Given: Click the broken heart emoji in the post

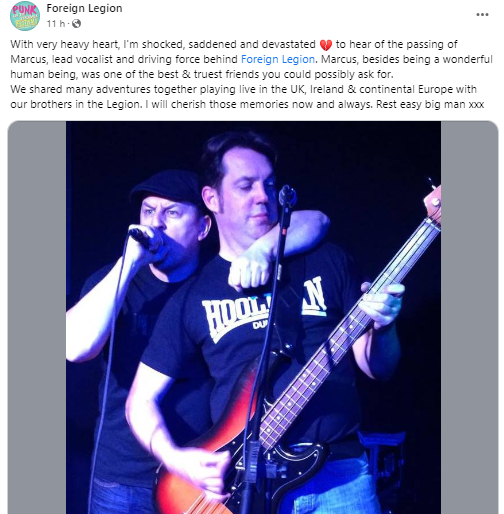Looking at the screenshot, I should coord(326,45).
